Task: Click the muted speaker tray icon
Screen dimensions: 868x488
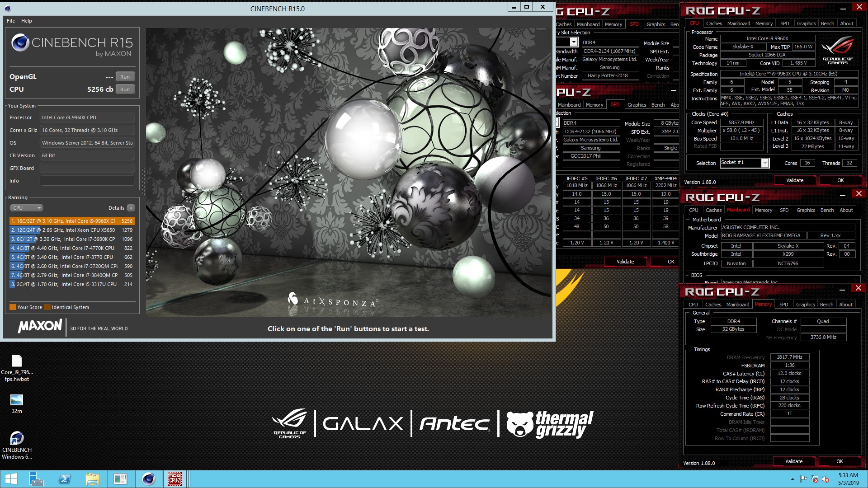Action: pyautogui.click(x=826, y=479)
